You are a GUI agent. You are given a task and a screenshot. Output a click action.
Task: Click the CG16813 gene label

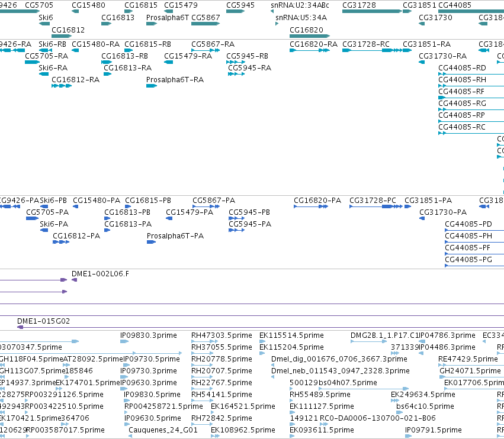(x=118, y=17)
